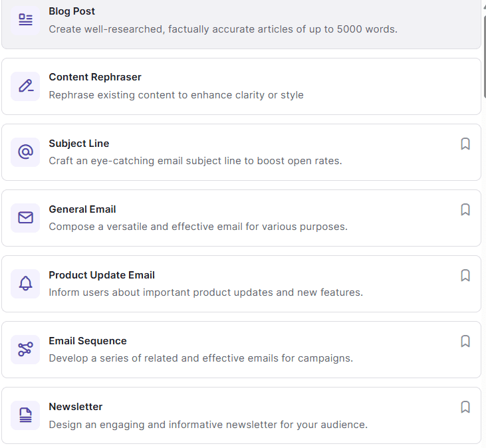
Task: Click the General Email envelope icon
Action: [25, 217]
